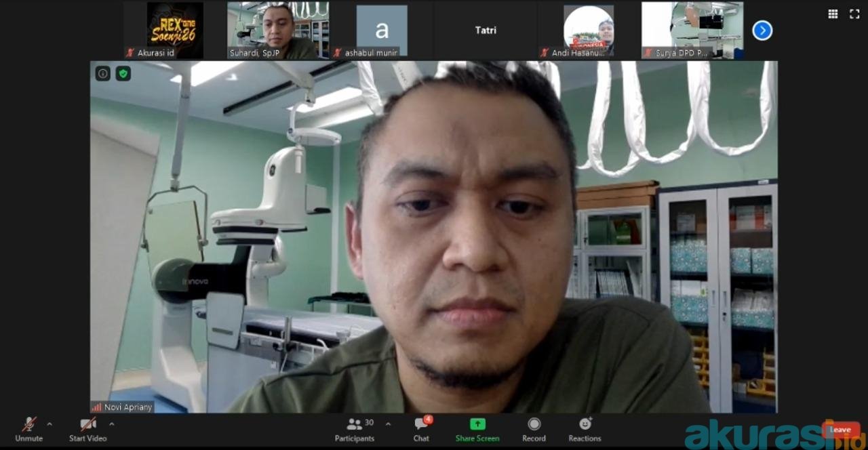The image size is (868, 450).
Task: Click the green encryption shield icon
Action: 123,73
